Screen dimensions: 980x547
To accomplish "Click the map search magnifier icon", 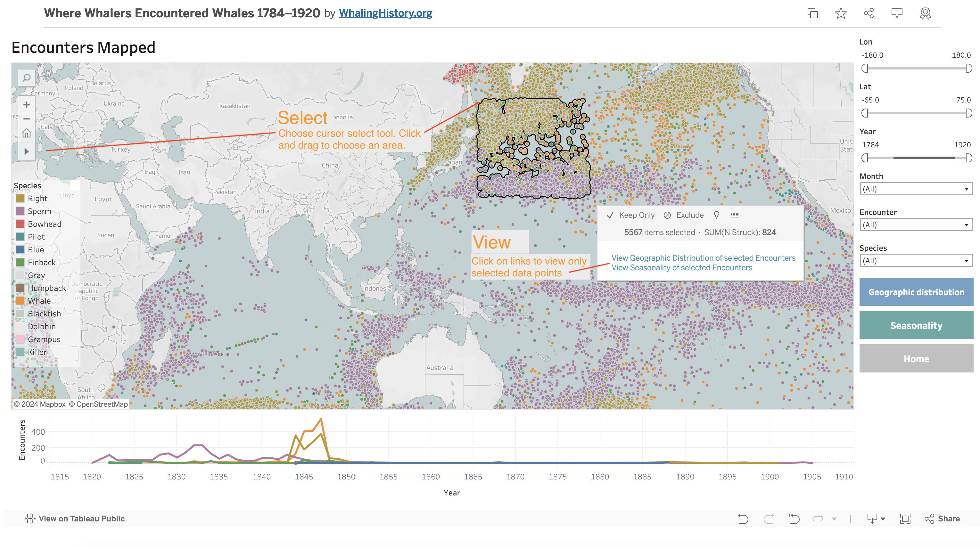I will point(26,78).
